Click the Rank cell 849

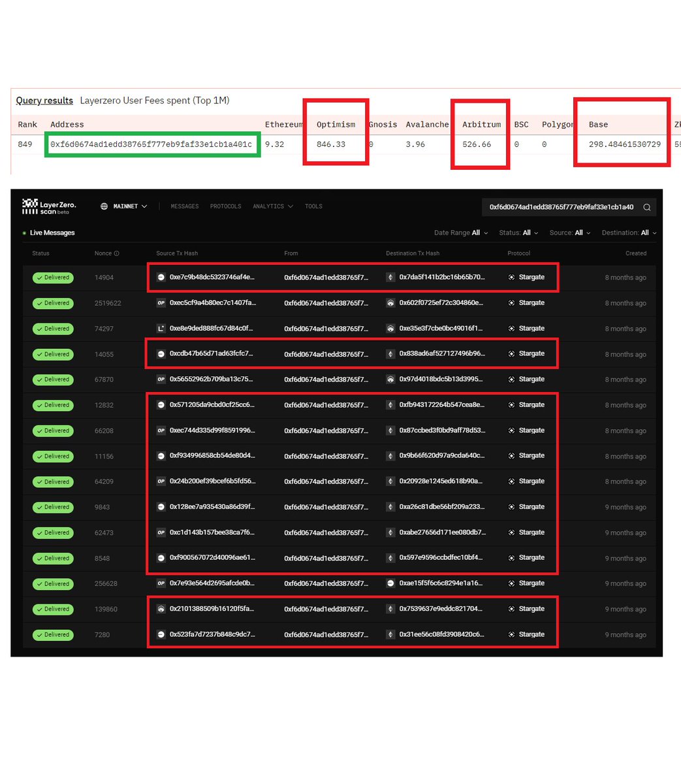point(25,144)
